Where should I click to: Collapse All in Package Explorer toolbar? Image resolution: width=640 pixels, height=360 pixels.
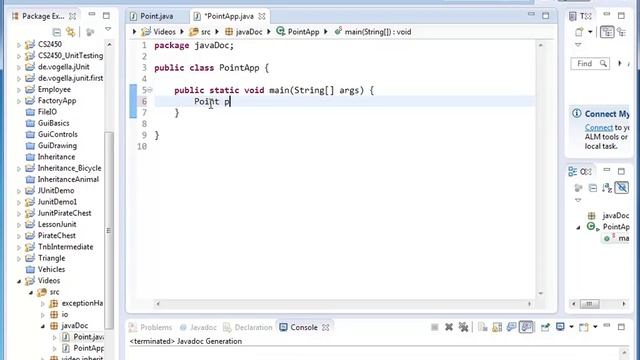(x=57, y=32)
